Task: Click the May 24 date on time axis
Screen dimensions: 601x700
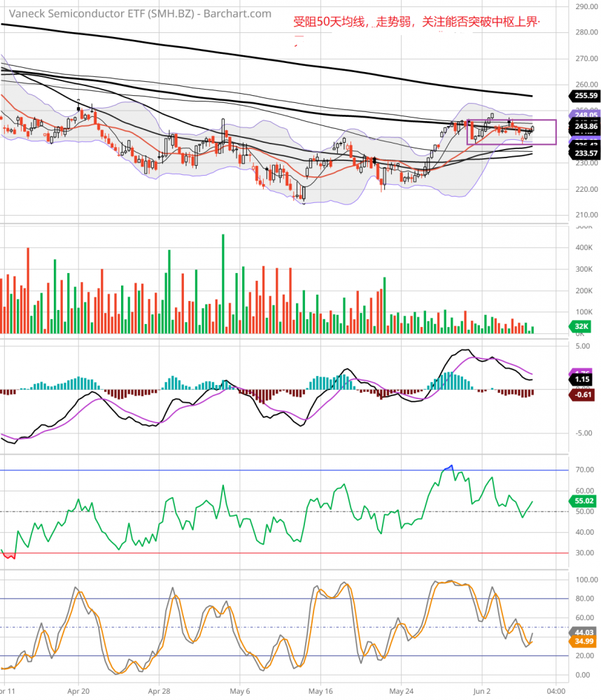Action: 401,689
